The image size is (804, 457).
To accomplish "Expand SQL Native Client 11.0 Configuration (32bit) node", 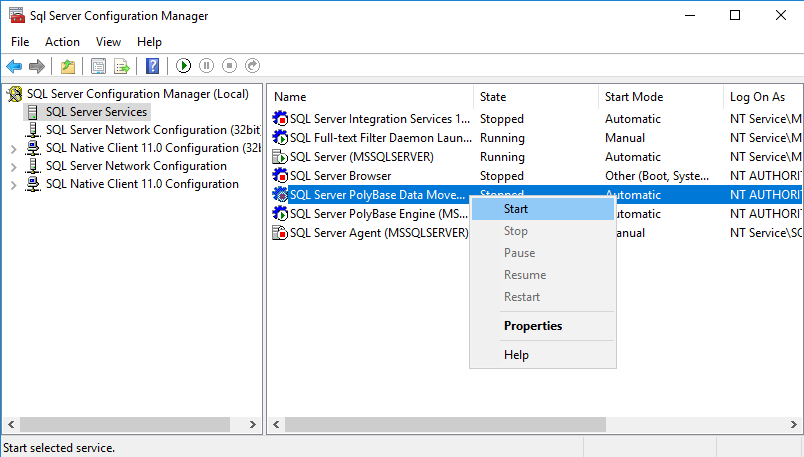I will pos(14,149).
